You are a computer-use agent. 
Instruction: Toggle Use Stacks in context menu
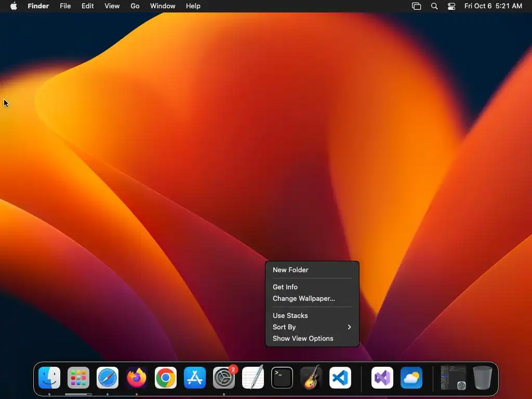(312, 315)
